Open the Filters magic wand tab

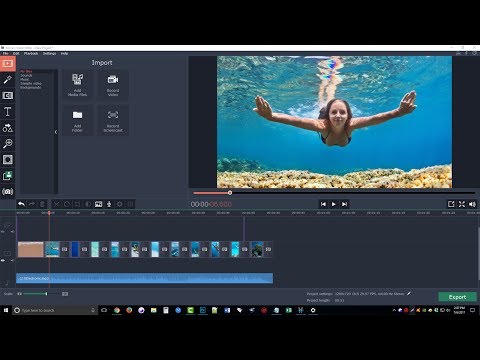[8, 80]
